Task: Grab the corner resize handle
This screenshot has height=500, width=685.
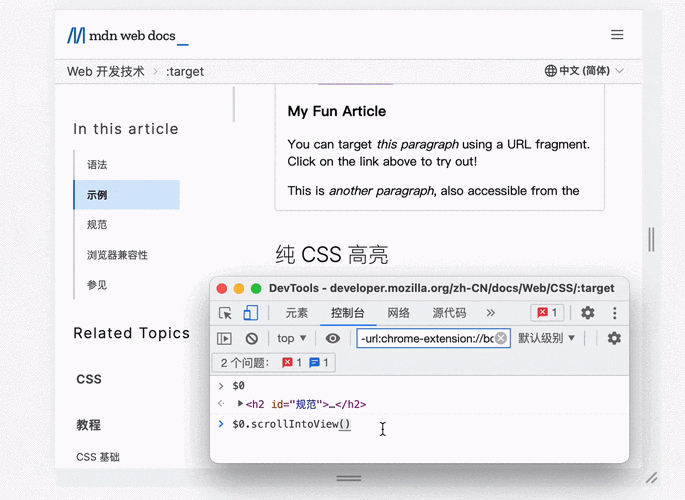Action: click(x=652, y=478)
